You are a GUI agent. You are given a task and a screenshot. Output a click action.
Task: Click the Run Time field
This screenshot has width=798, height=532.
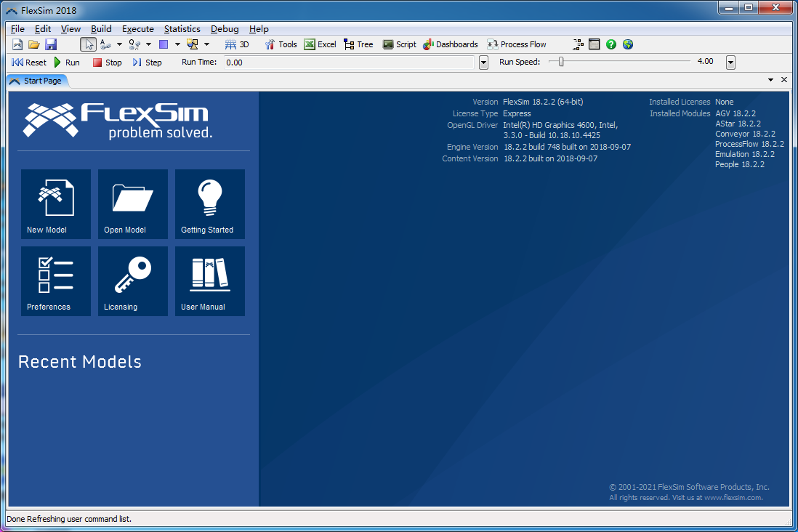349,63
